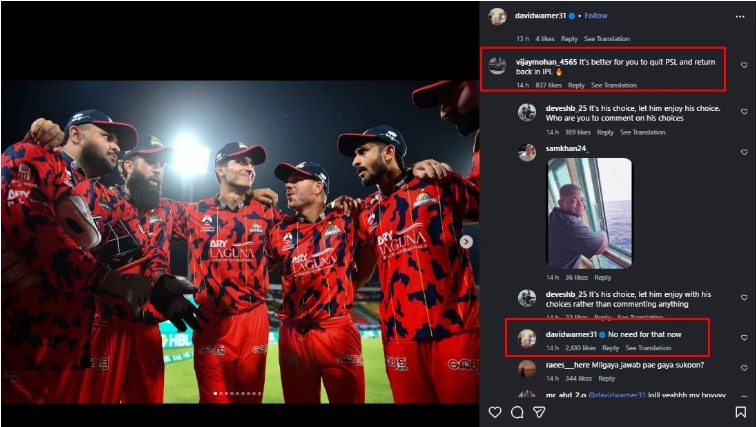Go to next carousel photo arrow

pos(466,241)
